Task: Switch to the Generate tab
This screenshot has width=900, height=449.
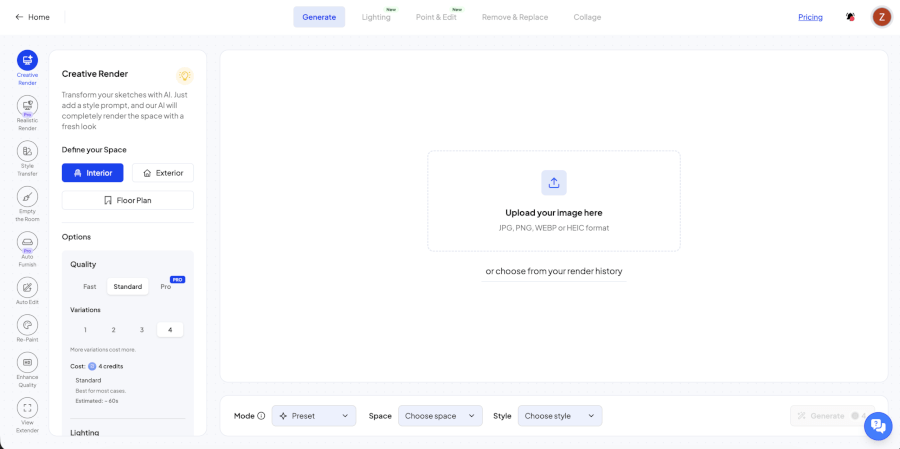Action: tap(319, 17)
